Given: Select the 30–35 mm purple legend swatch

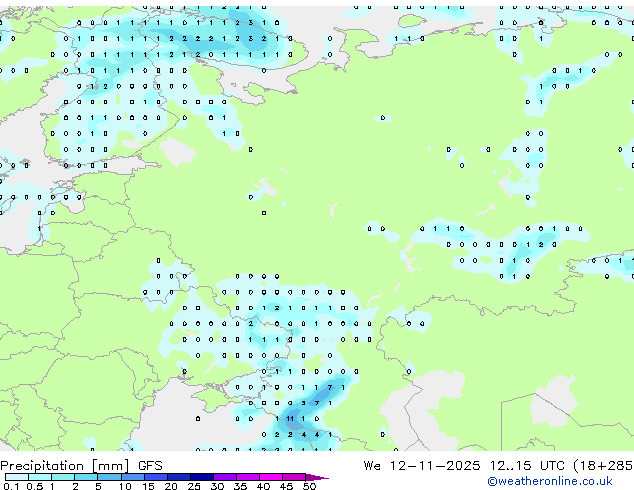Looking at the screenshot, I should 225,477.
